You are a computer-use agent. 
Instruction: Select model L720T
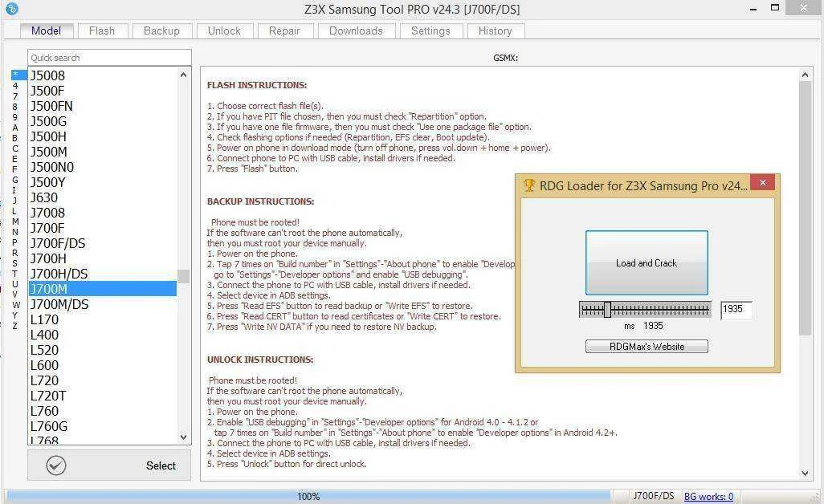pyautogui.click(x=103, y=396)
